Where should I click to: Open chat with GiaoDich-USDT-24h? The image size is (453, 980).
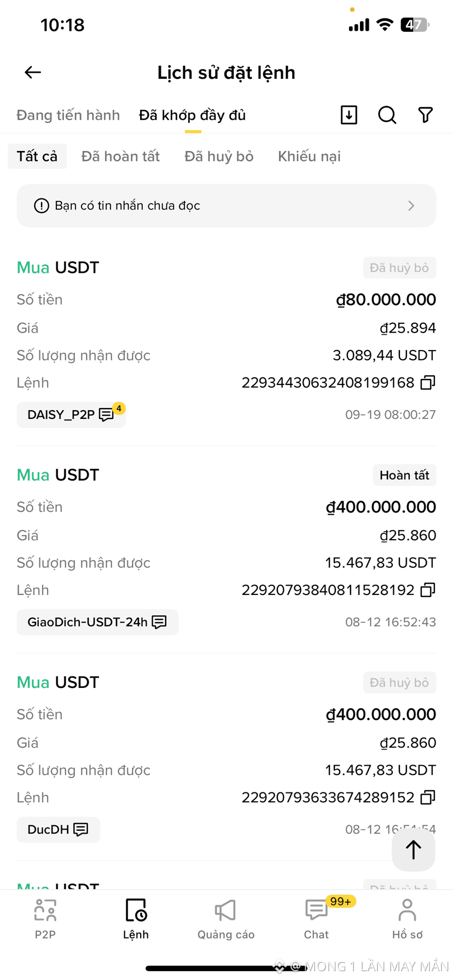[x=97, y=622]
